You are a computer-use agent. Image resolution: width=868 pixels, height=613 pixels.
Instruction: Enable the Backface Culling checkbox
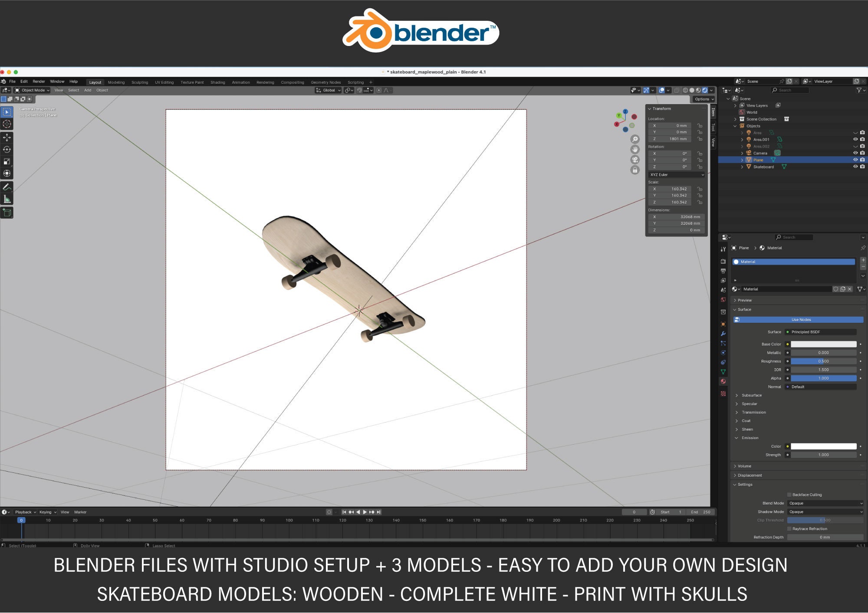(790, 494)
